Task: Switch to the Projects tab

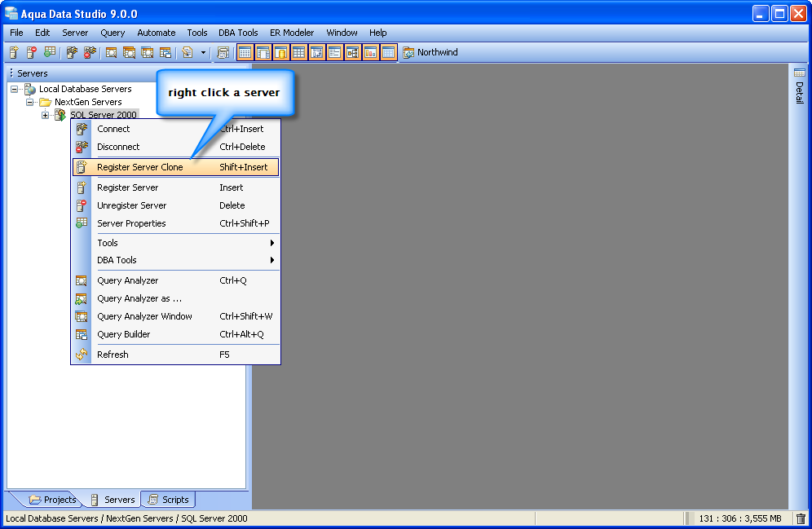Action: [x=52, y=500]
